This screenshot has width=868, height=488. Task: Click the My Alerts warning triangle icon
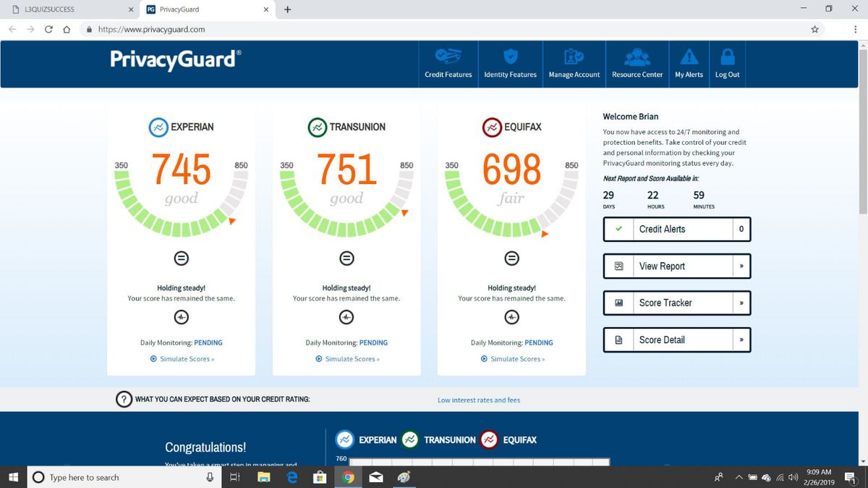click(x=689, y=56)
